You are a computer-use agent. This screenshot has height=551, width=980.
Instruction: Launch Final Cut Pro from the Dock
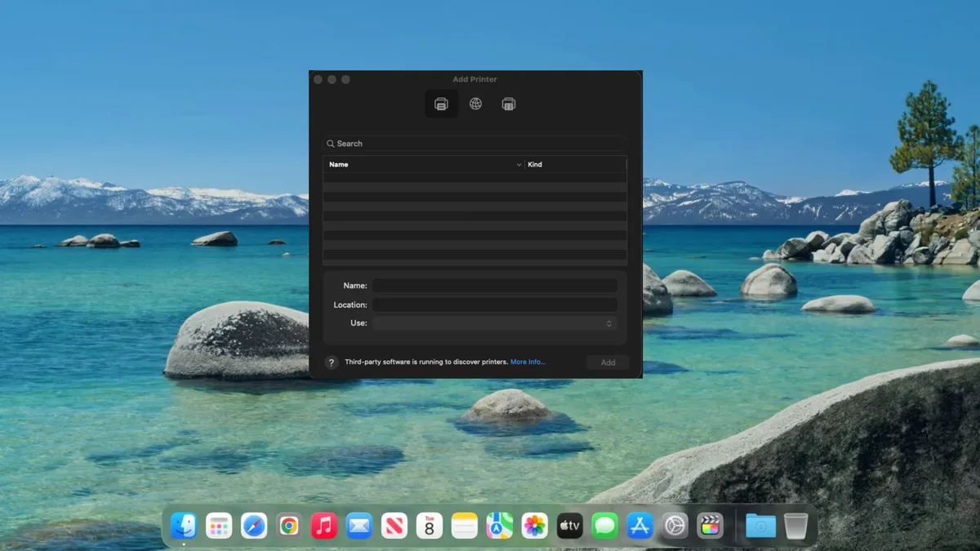click(x=710, y=526)
